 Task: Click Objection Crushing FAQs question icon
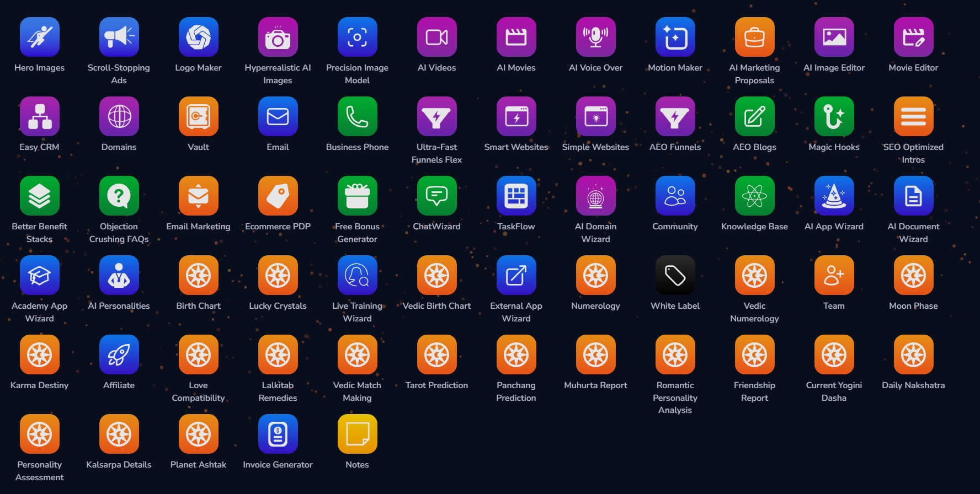[x=119, y=196]
